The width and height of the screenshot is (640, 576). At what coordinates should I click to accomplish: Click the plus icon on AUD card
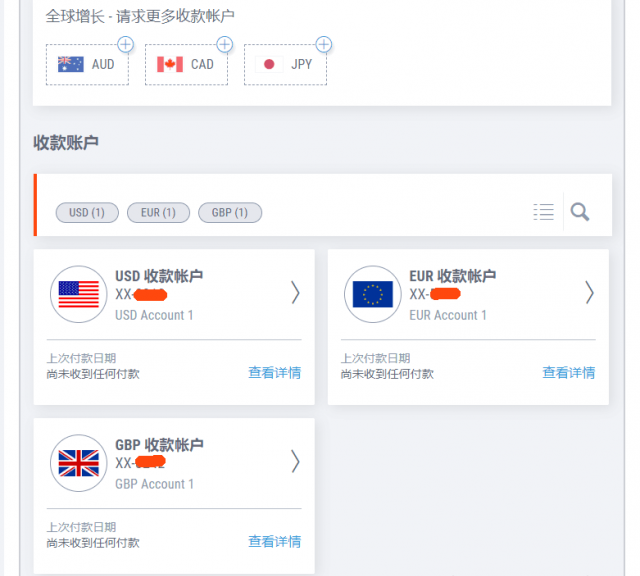[x=125, y=44]
